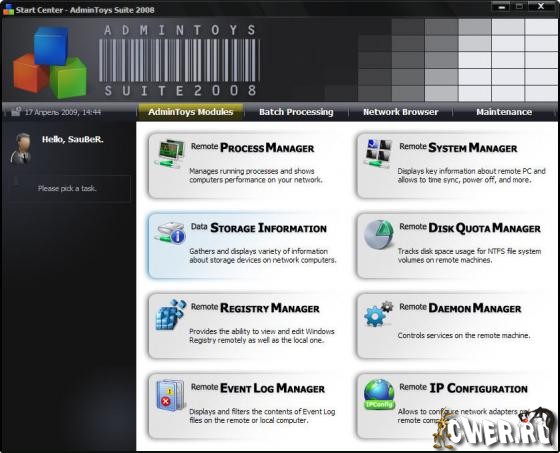Launch Data Storage Information title
This screenshot has width=560, height=453.
259,228
